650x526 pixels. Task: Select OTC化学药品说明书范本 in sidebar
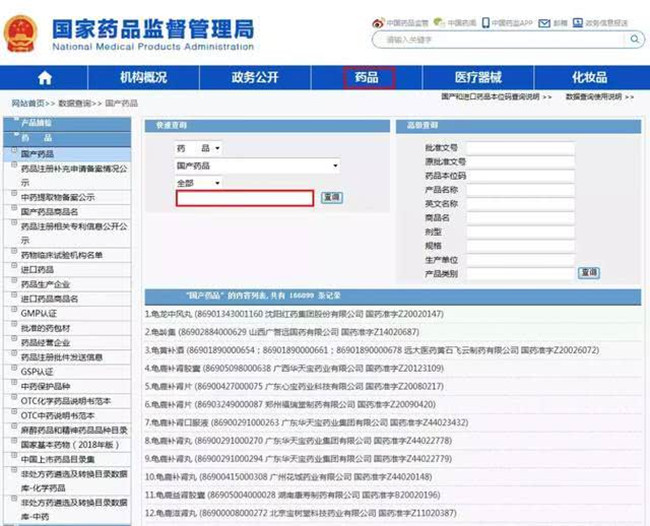[66, 401]
